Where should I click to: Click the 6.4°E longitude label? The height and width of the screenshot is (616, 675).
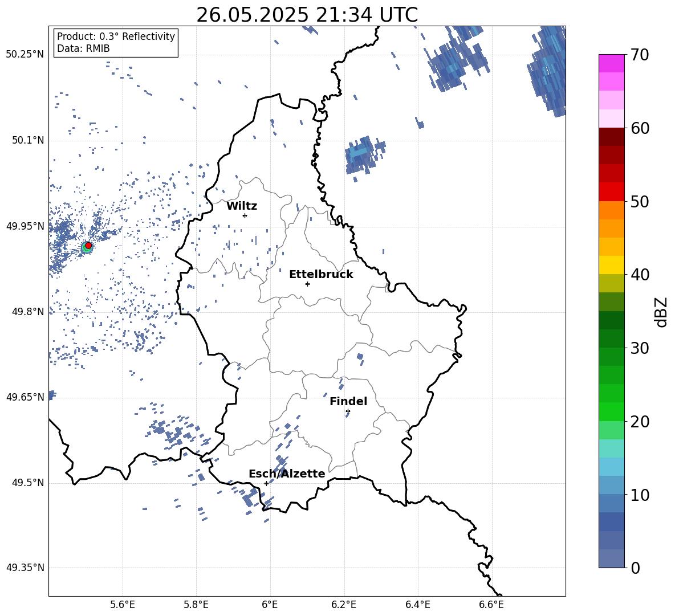pos(417,605)
